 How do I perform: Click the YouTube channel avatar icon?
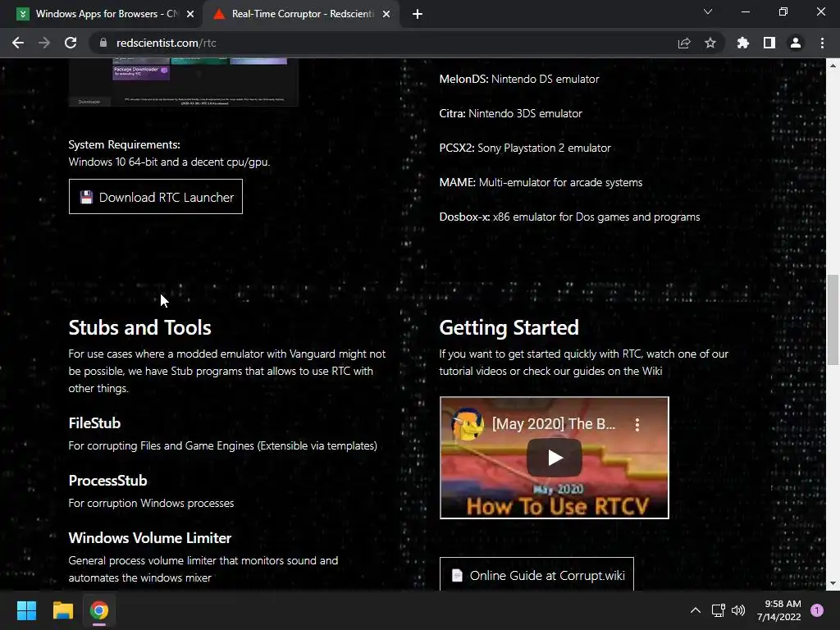467,424
